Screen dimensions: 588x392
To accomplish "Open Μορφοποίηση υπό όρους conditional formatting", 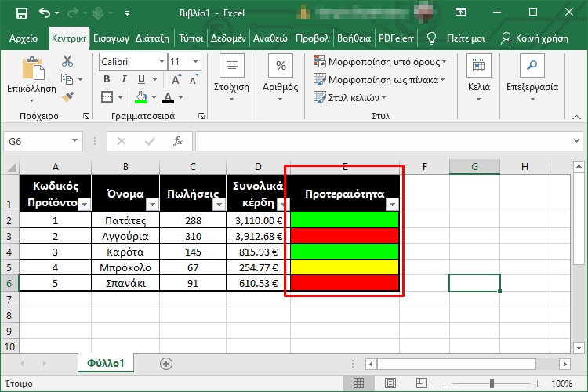I will pos(380,61).
